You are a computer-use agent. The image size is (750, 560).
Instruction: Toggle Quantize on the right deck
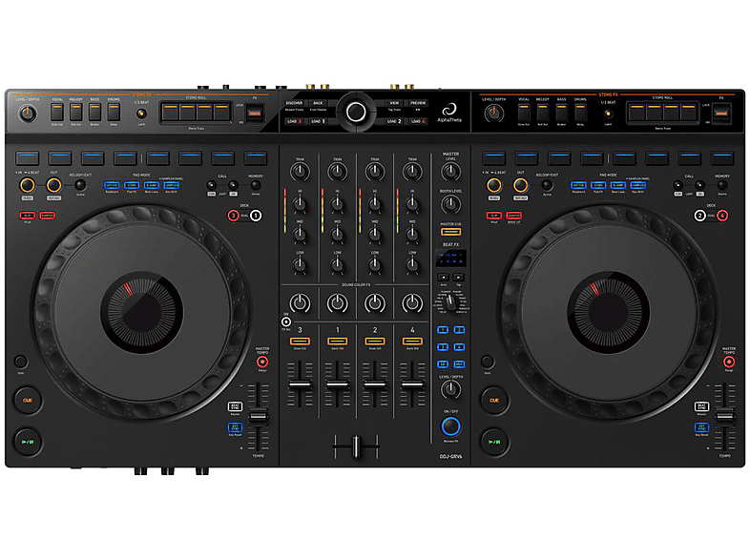[x=513, y=216]
